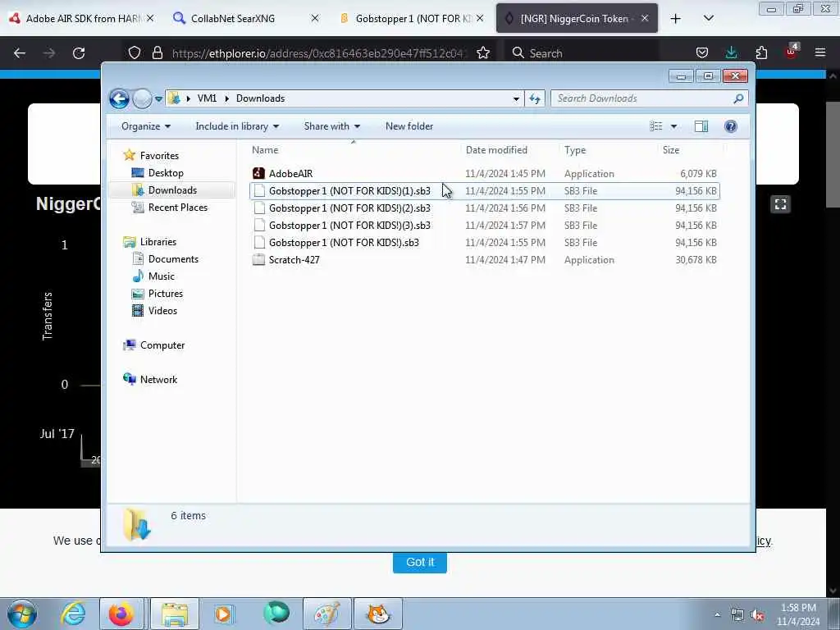Screen dimensions: 840x630
Task: Open Downloads in the Favorites list
Action: [x=172, y=190]
